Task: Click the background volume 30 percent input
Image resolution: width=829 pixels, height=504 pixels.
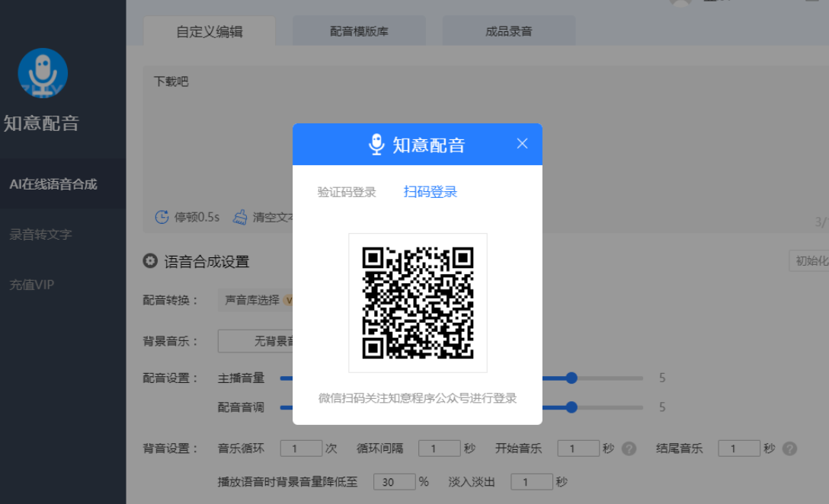Action: tap(395, 482)
